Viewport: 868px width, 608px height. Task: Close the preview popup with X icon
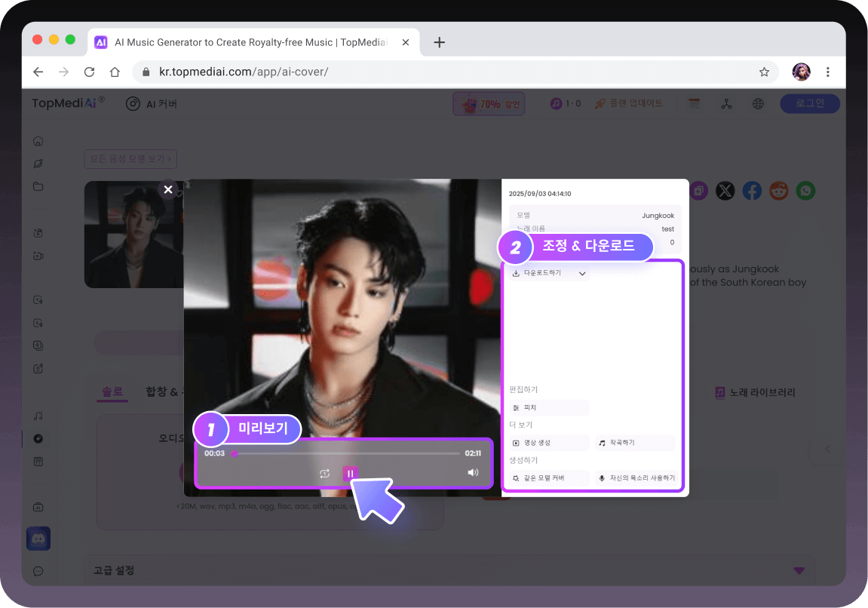point(168,189)
